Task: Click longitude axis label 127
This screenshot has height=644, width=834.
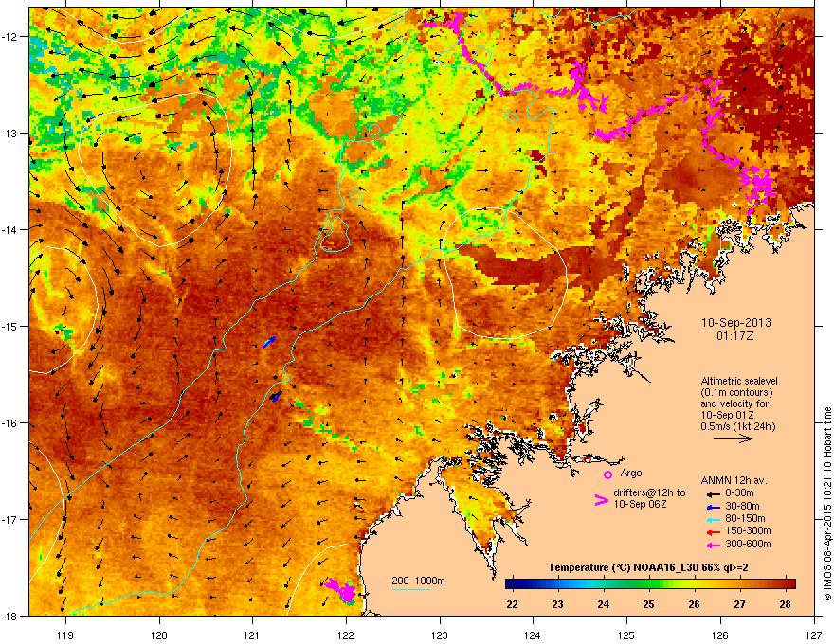Action: tap(814, 635)
